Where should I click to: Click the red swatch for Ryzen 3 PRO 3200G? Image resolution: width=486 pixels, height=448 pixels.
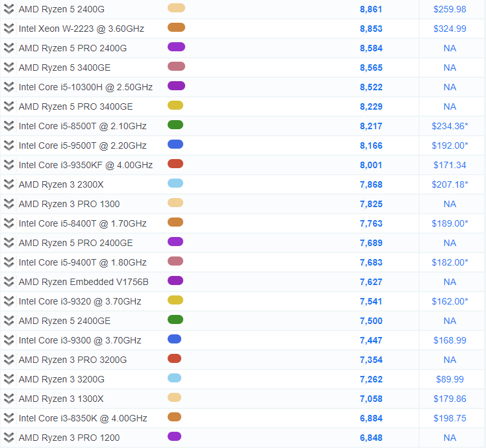175,358
